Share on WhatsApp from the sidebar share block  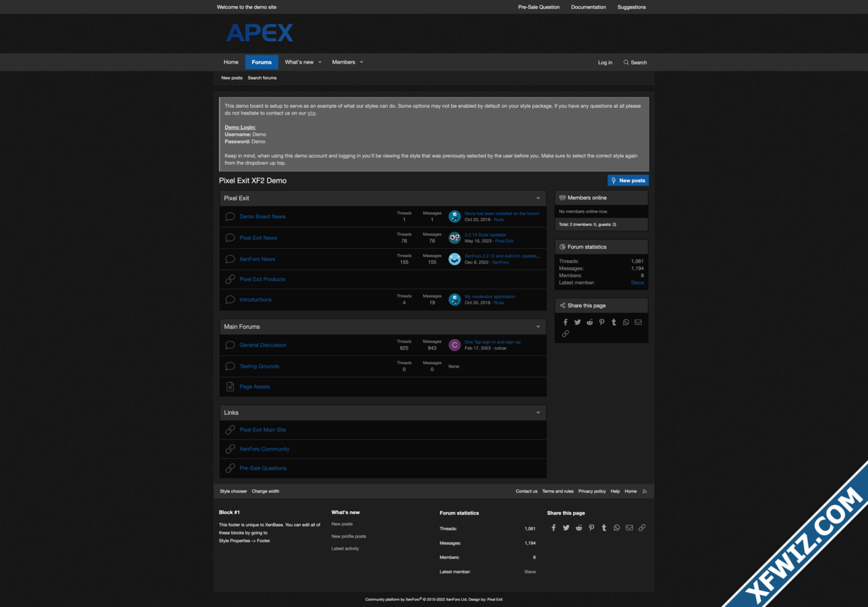click(626, 322)
